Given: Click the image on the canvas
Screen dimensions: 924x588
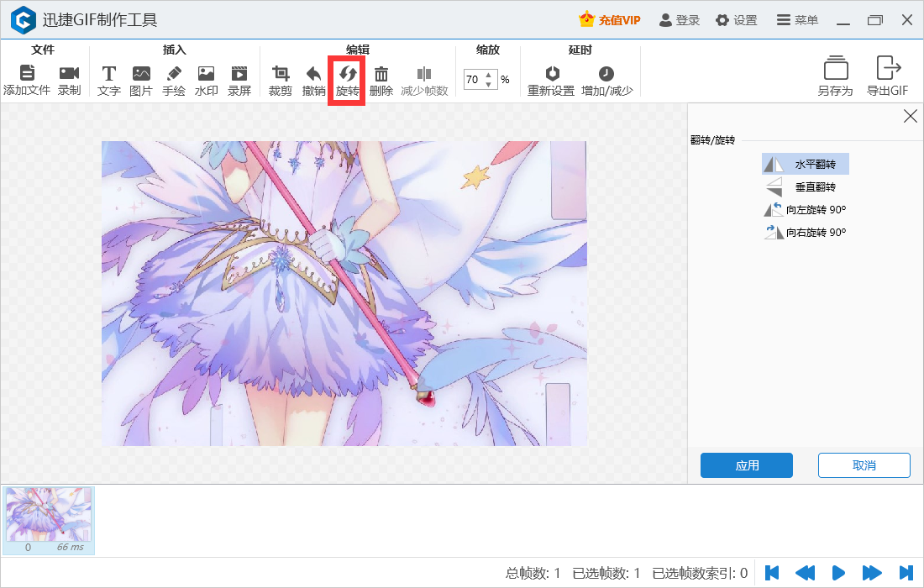Looking at the screenshot, I should tap(344, 293).
